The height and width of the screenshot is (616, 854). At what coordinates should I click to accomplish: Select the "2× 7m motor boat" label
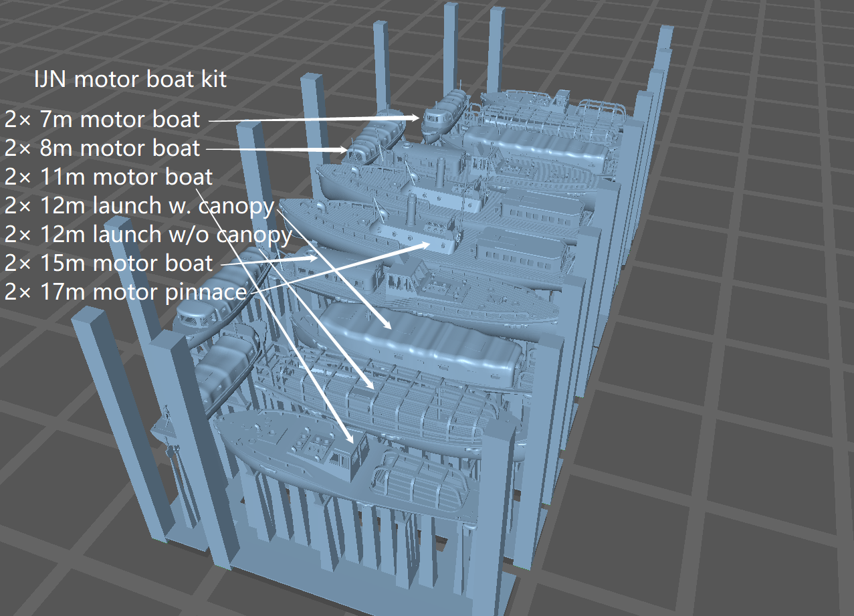(x=102, y=120)
